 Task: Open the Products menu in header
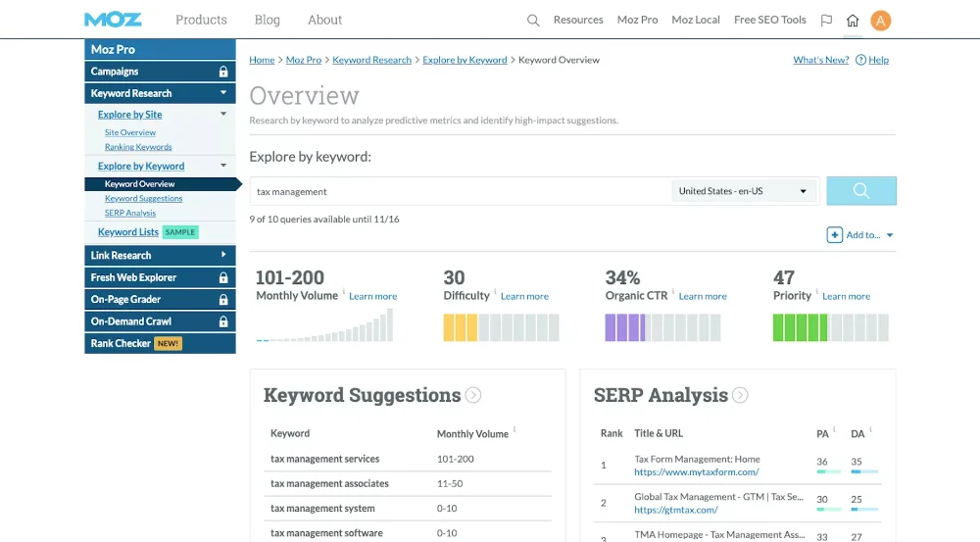coord(200,20)
